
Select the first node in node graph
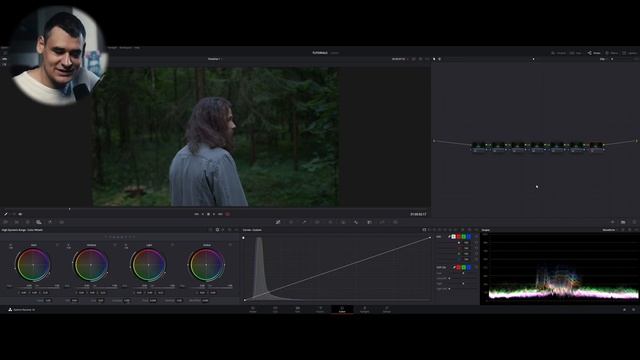tap(479, 147)
